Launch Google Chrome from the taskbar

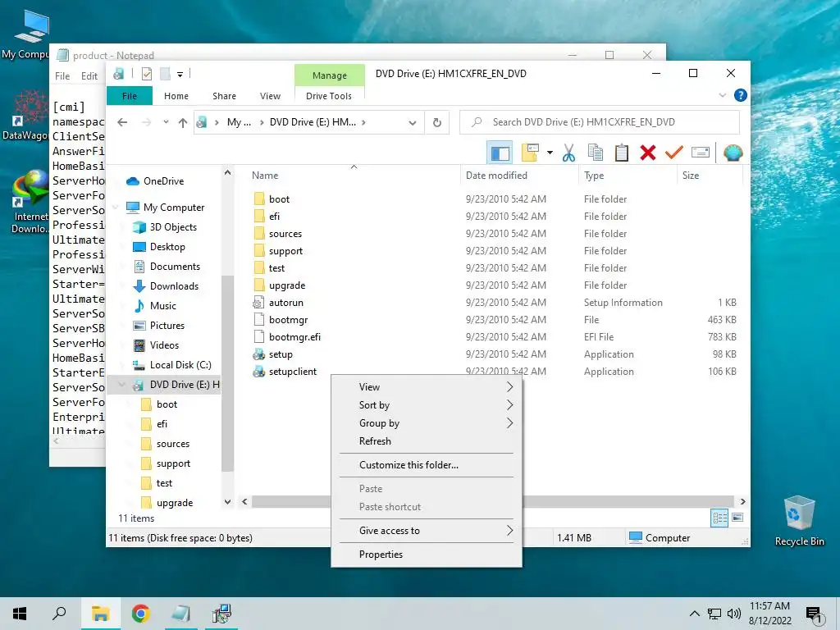coord(140,614)
